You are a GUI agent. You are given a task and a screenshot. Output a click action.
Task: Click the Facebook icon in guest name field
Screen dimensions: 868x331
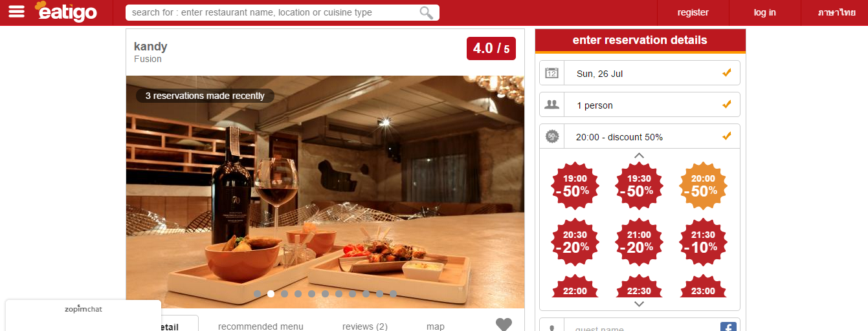pyautogui.click(x=728, y=327)
